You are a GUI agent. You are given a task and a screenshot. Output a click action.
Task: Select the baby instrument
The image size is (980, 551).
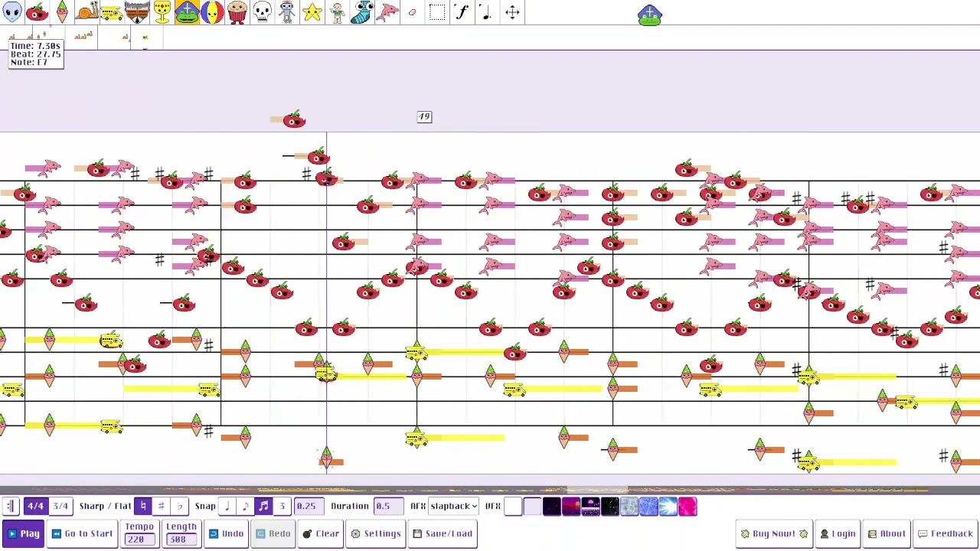337,12
